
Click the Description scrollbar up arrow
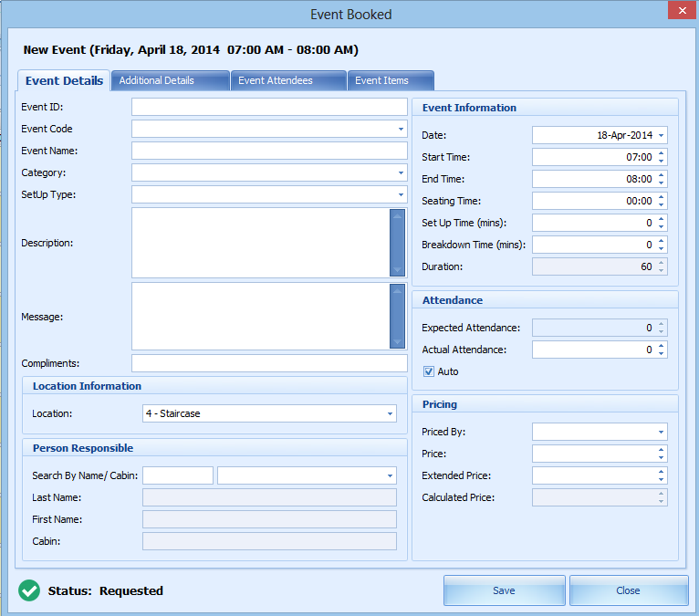[x=397, y=215]
